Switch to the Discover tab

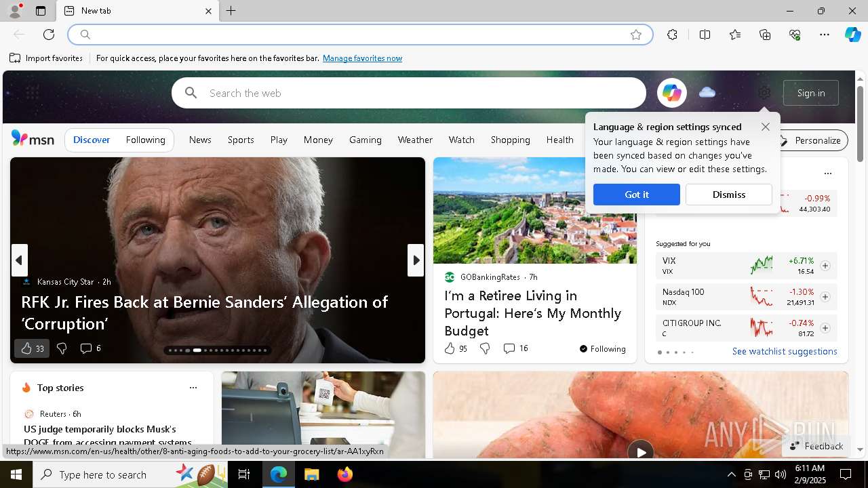[x=92, y=140]
